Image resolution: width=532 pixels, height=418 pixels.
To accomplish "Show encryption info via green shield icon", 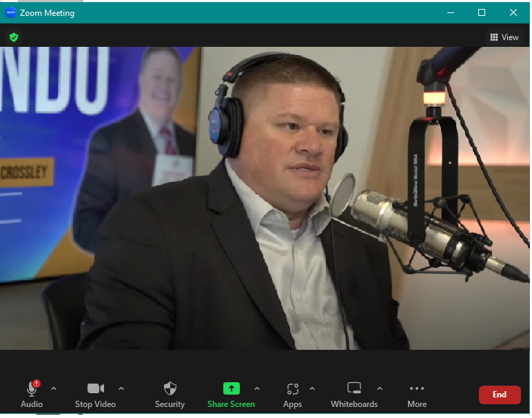I will [14, 37].
